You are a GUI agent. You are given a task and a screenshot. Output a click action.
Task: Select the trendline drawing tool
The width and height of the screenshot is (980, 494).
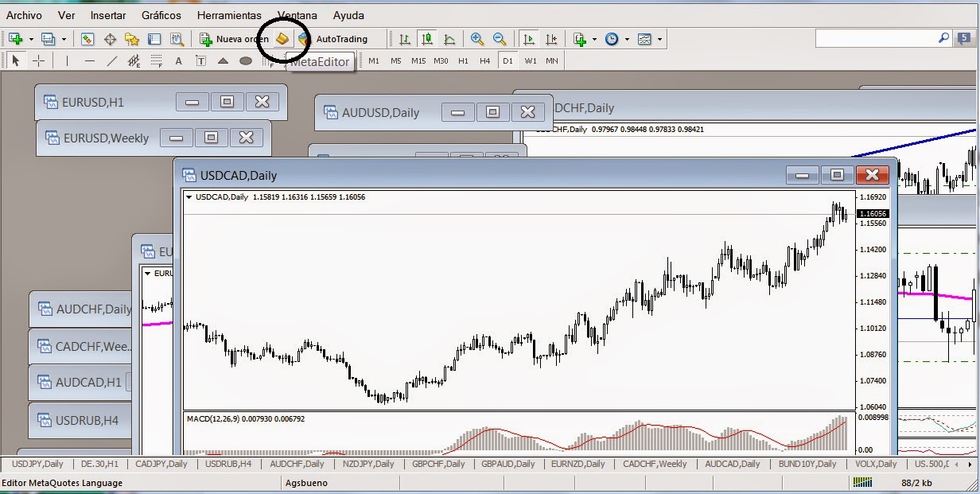pyautogui.click(x=112, y=60)
